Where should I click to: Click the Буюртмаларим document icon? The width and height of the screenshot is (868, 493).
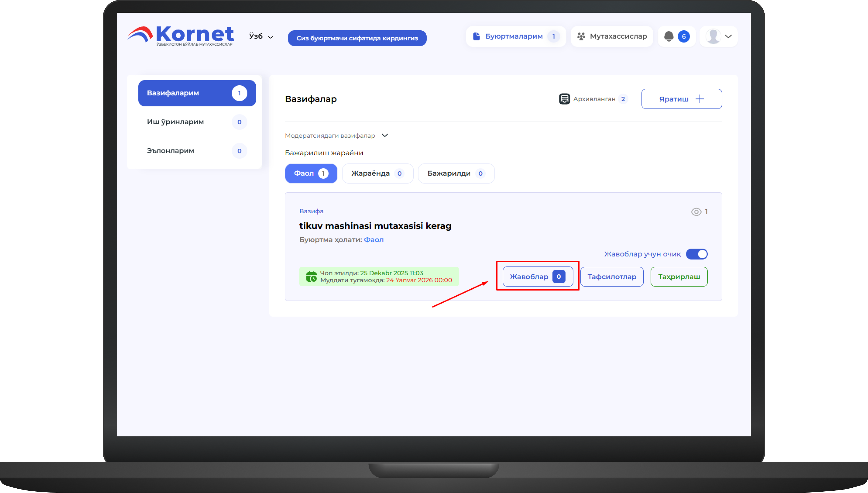pos(476,36)
